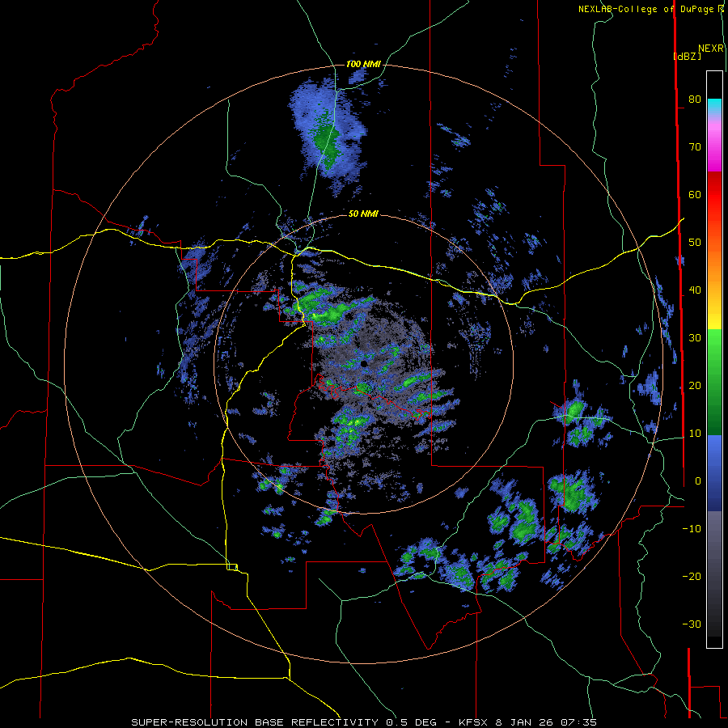Click the NEXLAB-College of DuPage credit text
This screenshot has width=728, height=728.
pos(647,9)
